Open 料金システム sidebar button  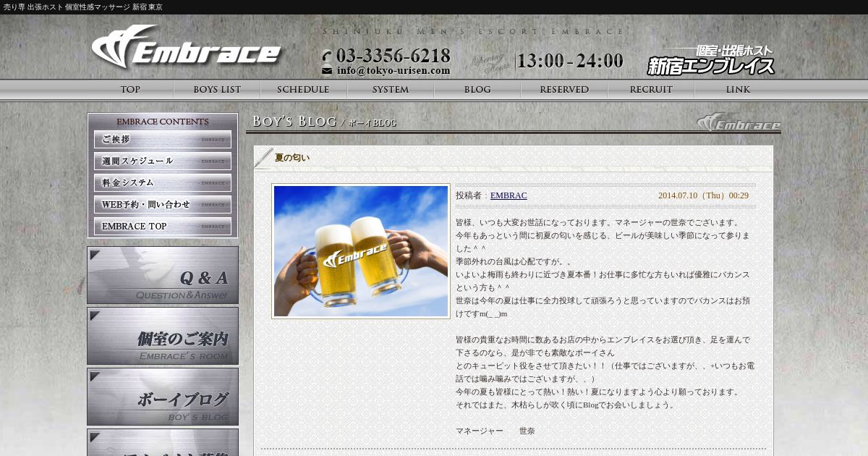tap(163, 182)
